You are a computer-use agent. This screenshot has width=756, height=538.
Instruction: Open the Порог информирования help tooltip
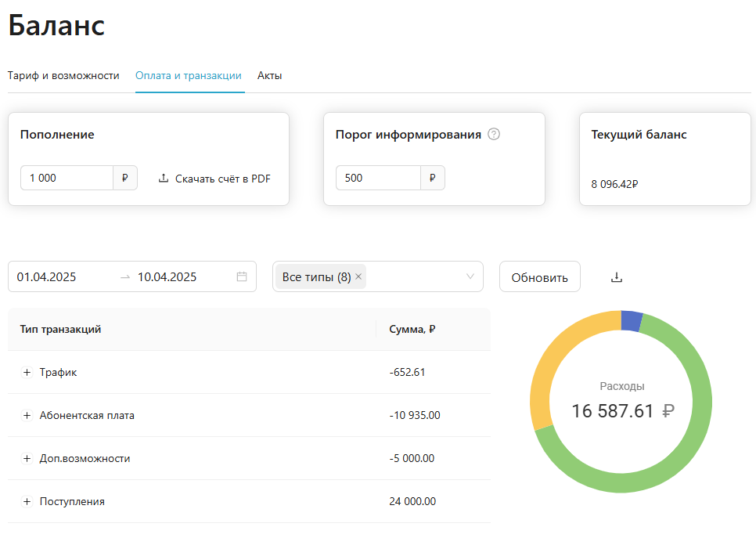tap(493, 134)
